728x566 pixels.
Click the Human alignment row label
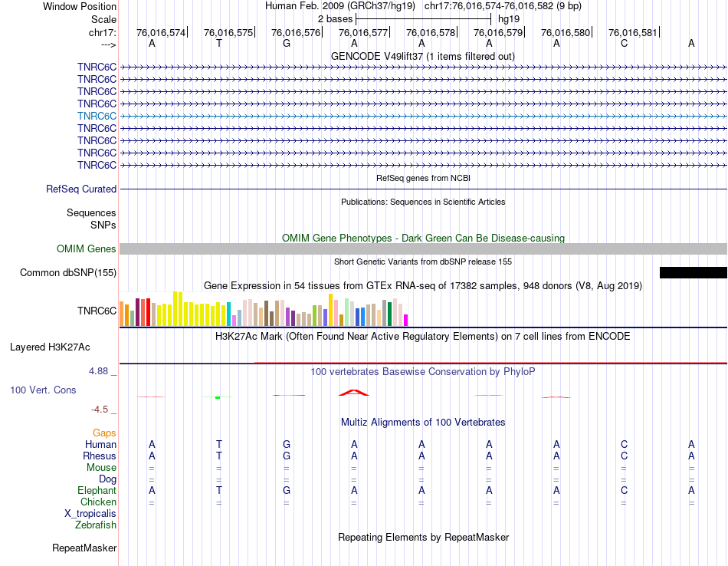[100, 444]
